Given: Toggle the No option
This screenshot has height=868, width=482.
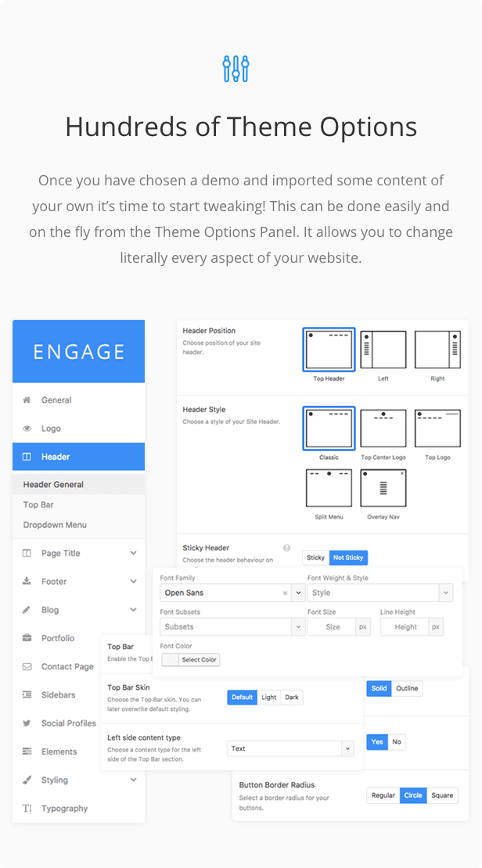Looking at the screenshot, I should coord(397,742).
